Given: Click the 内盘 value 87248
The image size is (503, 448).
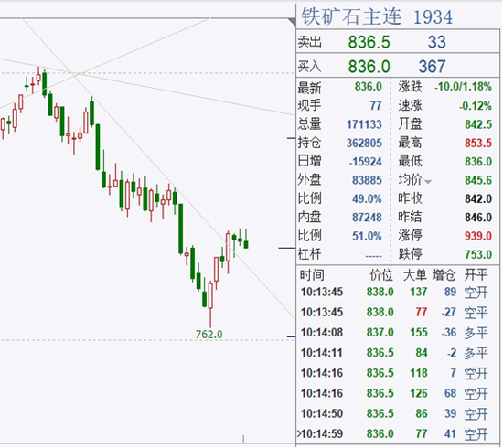Looking at the screenshot, I should tap(367, 218).
